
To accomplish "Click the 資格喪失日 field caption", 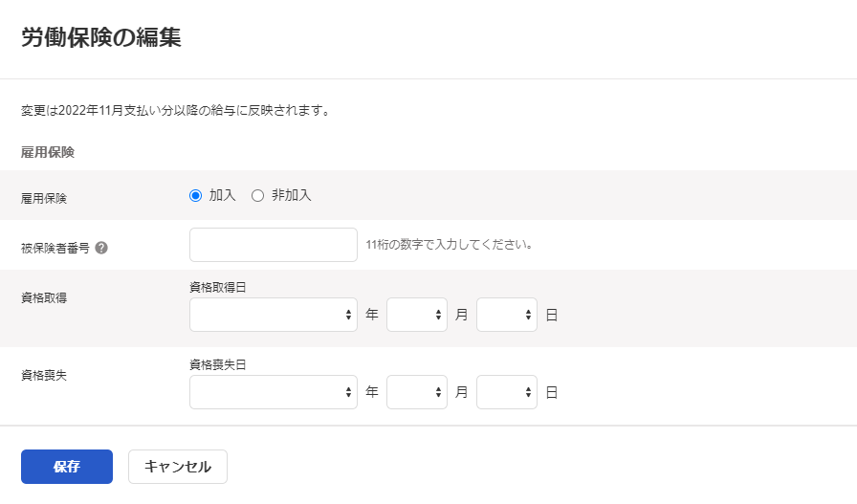I will pyautogui.click(x=219, y=364).
